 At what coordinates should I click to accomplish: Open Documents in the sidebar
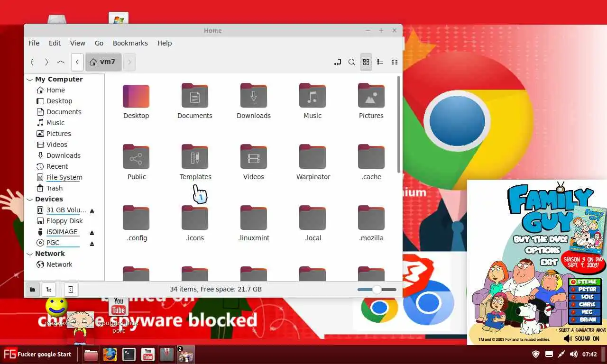tap(64, 112)
